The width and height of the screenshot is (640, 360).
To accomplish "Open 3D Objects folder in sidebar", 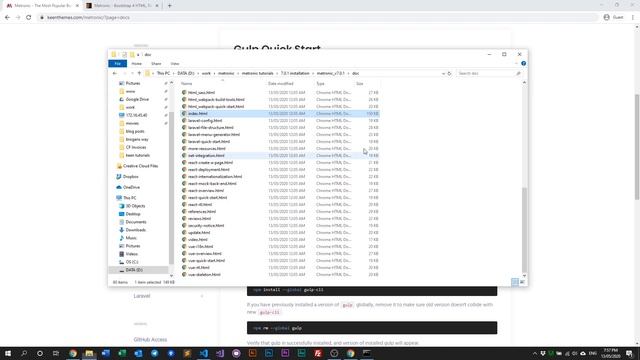I will coord(135,206).
